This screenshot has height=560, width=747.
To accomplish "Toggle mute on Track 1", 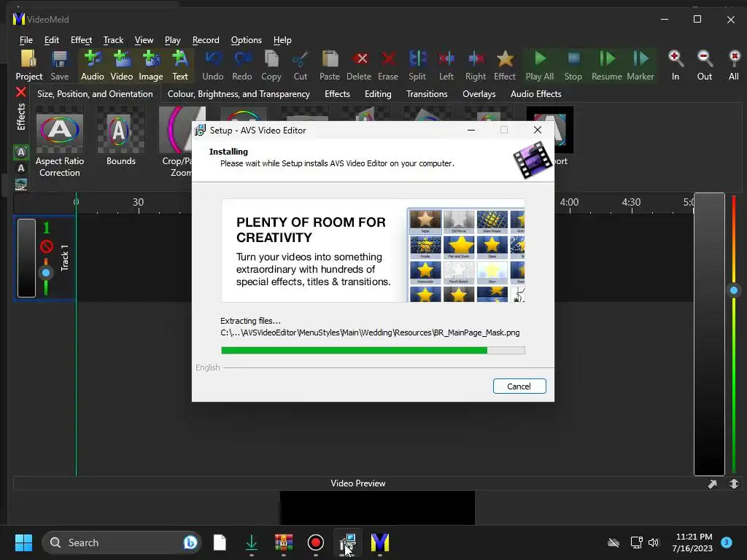I will [x=46, y=246].
